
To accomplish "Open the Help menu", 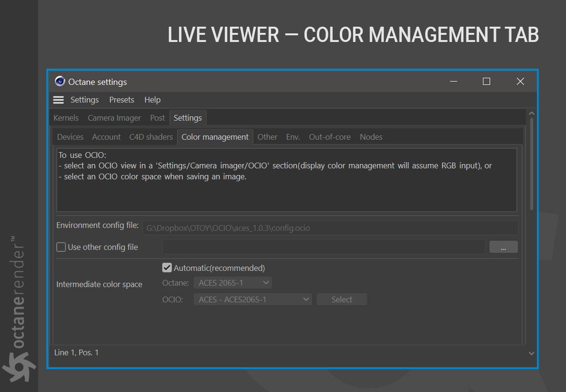I will [152, 100].
